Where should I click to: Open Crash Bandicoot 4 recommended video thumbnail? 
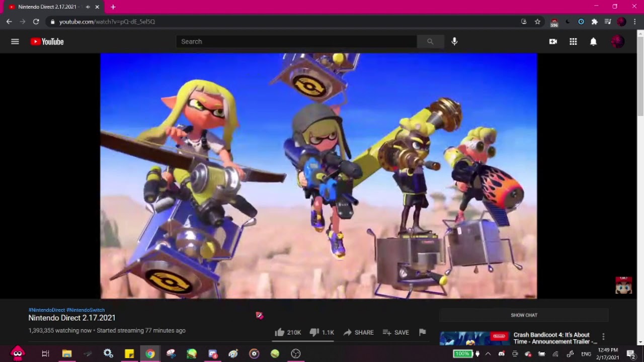[474, 338]
